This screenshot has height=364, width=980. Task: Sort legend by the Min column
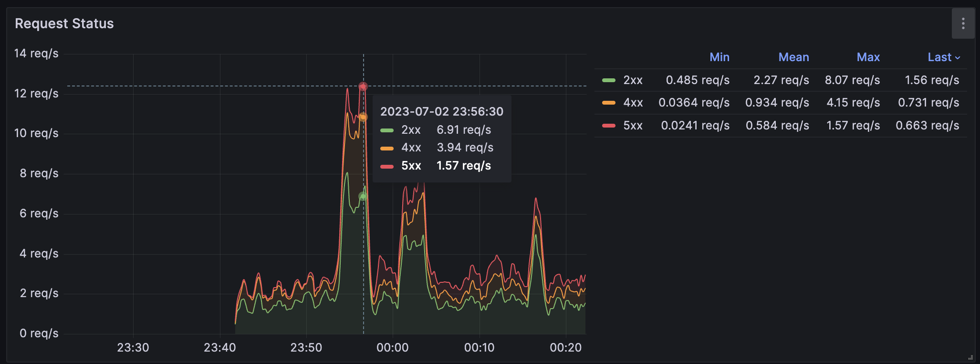[x=719, y=57]
